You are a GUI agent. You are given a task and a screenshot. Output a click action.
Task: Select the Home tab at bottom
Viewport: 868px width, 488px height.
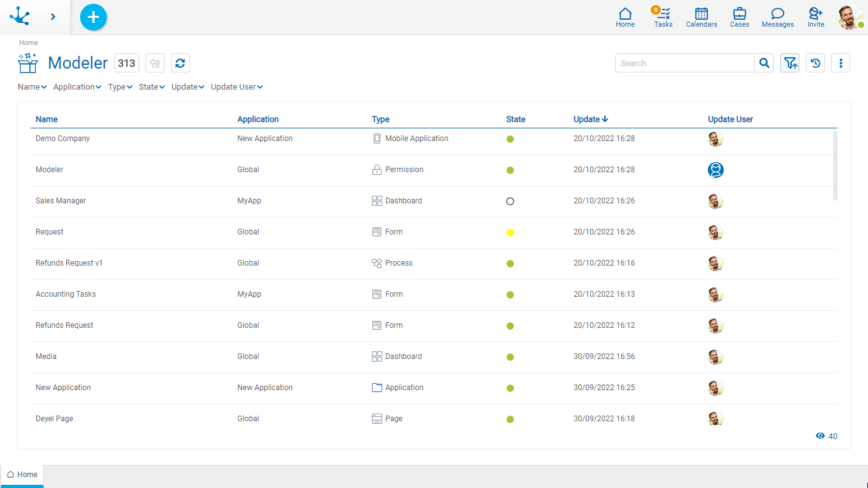point(22,475)
